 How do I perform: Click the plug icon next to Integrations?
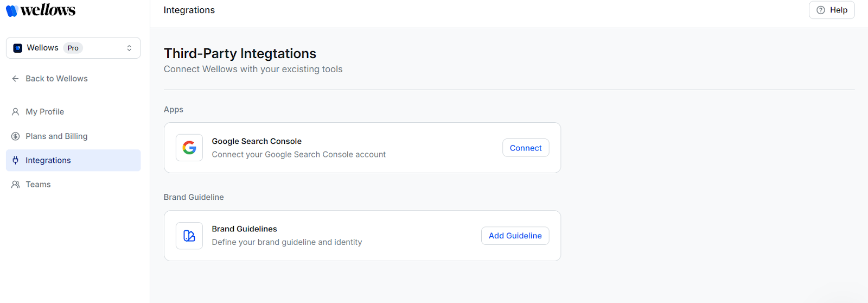click(15, 160)
